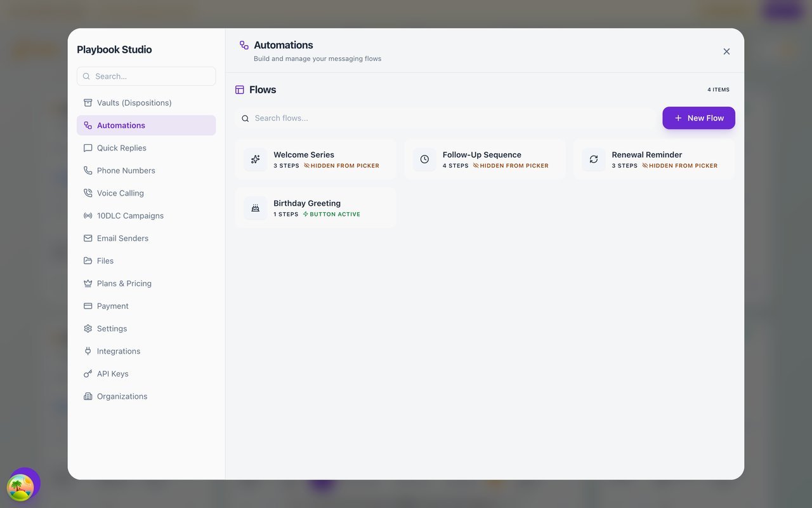812x508 pixels.
Task: Click the Follow-Up Sequence clock icon
Action: [424, 159]
